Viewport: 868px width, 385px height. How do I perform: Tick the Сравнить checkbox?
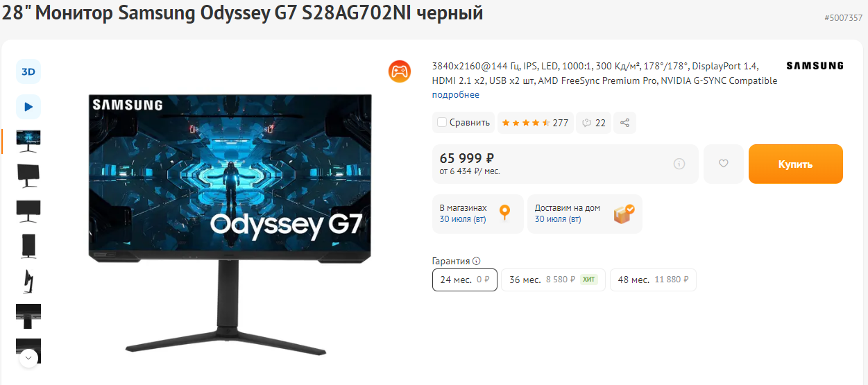(442, 123)
